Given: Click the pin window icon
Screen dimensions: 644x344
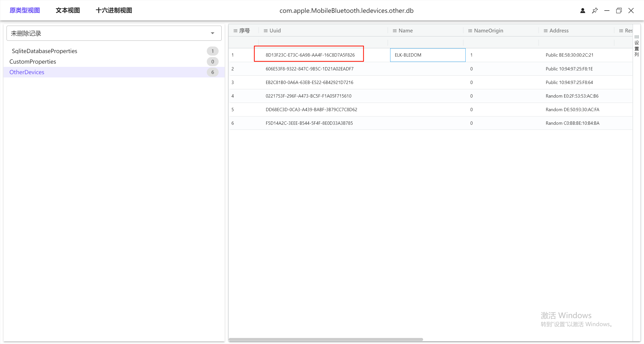Looking at the screenshot, I should click(595, 11).
